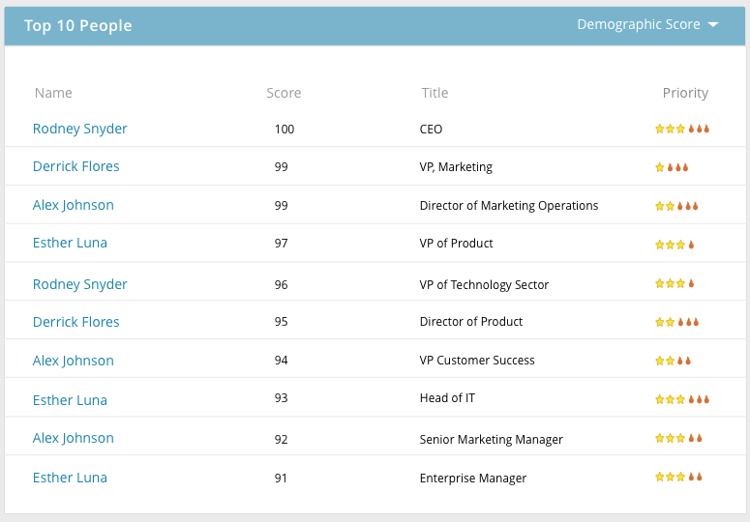Click priority icons for Head of IT row
Screen dimensions: 750x522
click(x=682, y=399)
